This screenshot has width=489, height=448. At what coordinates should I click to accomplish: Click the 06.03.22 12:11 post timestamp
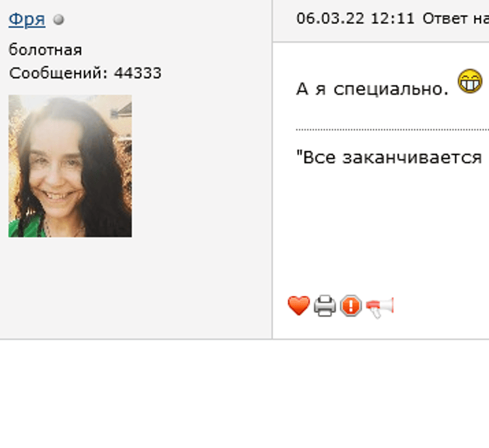click(355, 19)
